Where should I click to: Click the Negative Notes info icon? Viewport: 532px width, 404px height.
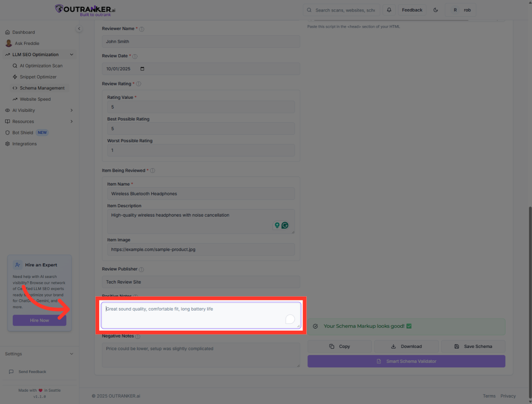click(138, 337)
